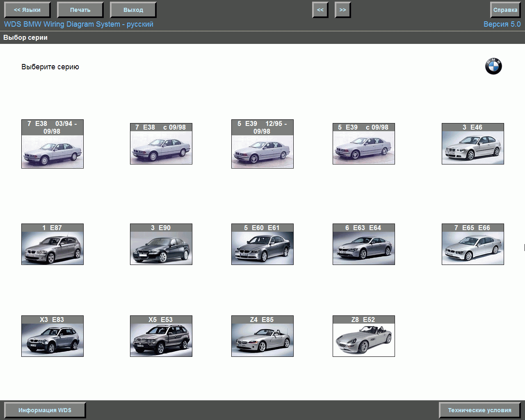Go back to languages with << Языки
The height and width of the screenshot is (420, 525).
pyautogui.click(x=27, y=10)
